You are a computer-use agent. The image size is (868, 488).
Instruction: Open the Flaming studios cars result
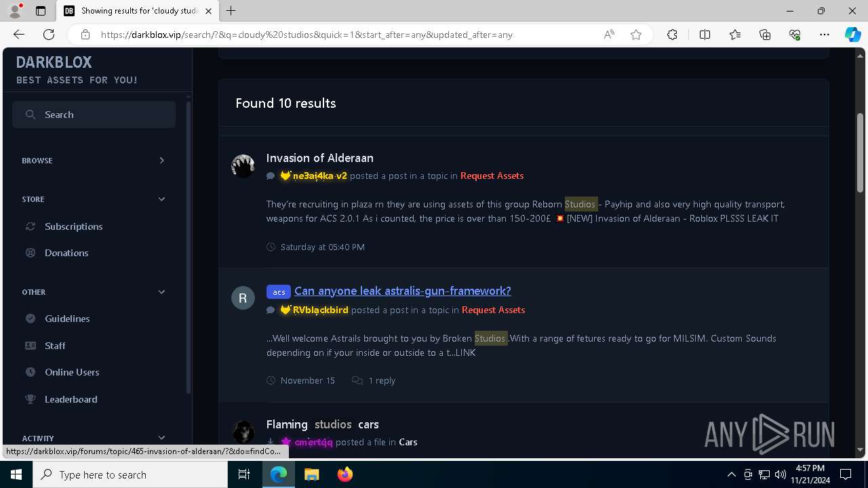323,424
